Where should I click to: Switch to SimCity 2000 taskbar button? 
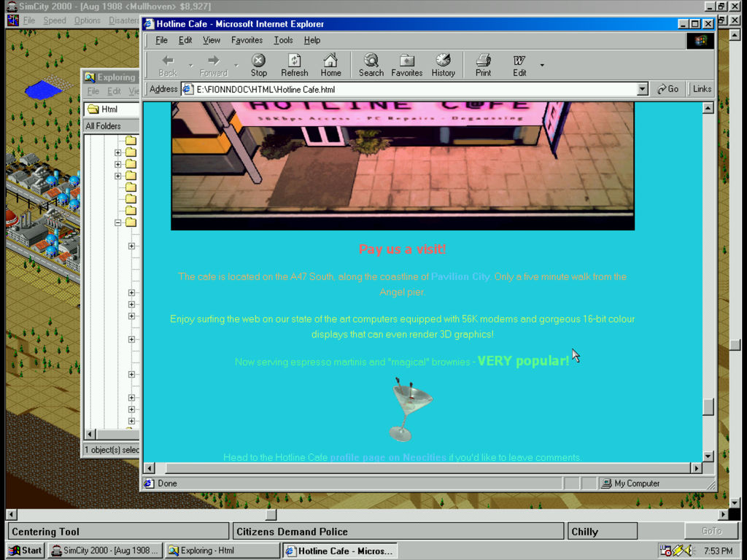pos(104,551)
